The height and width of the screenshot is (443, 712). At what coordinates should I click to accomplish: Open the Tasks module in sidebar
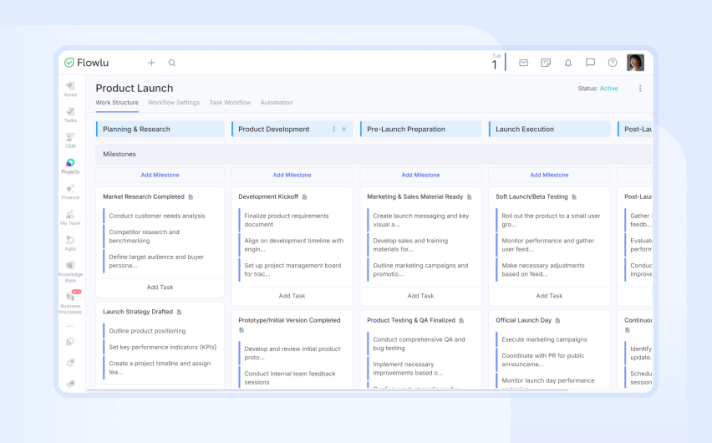click(x=70, y=113)
